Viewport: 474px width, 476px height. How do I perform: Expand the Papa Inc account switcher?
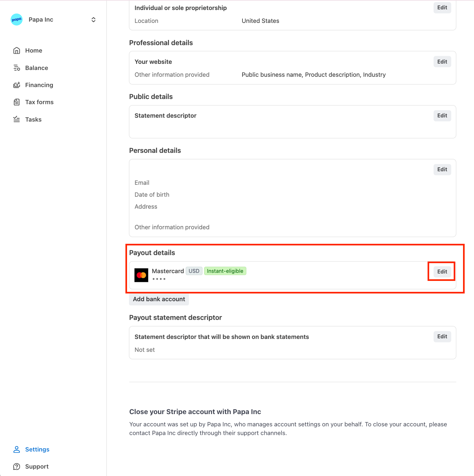(93, 19)
